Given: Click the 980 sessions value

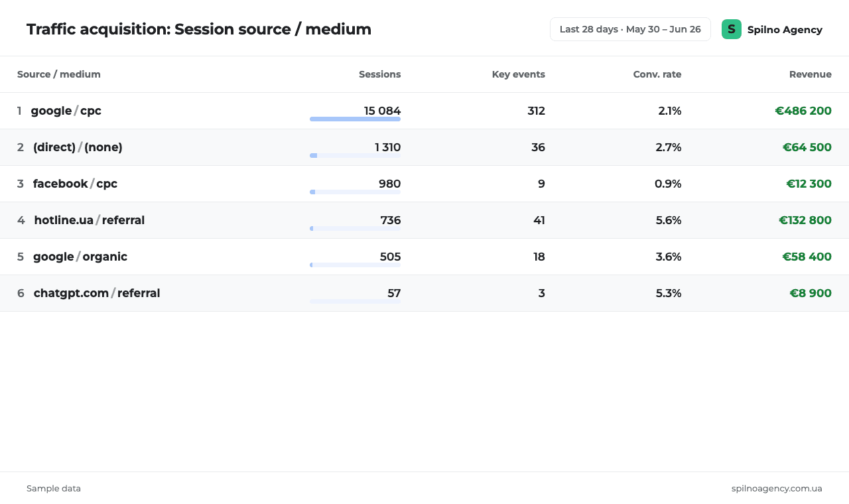Looking at the screenshot, I should point(390,184).
